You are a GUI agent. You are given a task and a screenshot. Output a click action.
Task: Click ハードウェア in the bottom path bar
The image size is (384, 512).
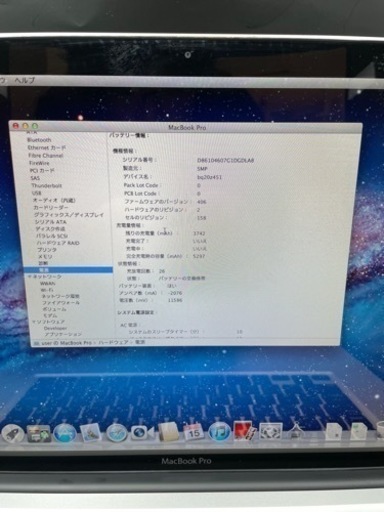[x=113, y=342]
